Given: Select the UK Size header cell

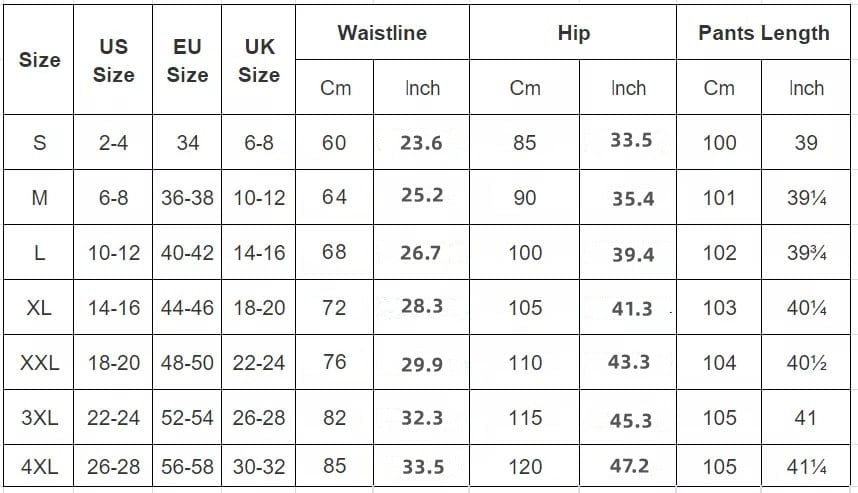Looking at the screenshot, I should coord(259,60).
